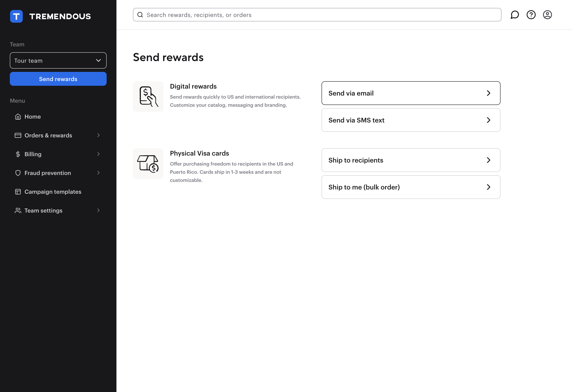Choose Send via SMS text option
The height and width of the screenshot is (392, 572).
[x=411, y=120]
